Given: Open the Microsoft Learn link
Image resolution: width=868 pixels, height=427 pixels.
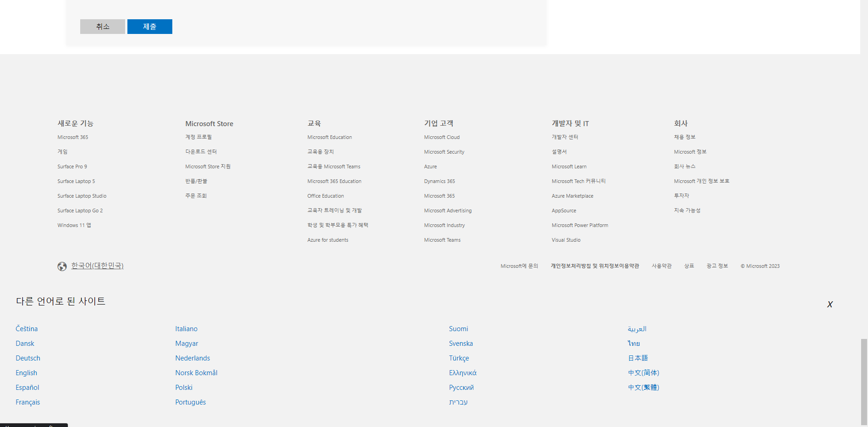Looking at the screenshot, I should pyautogui.click(x=569, y=166).
